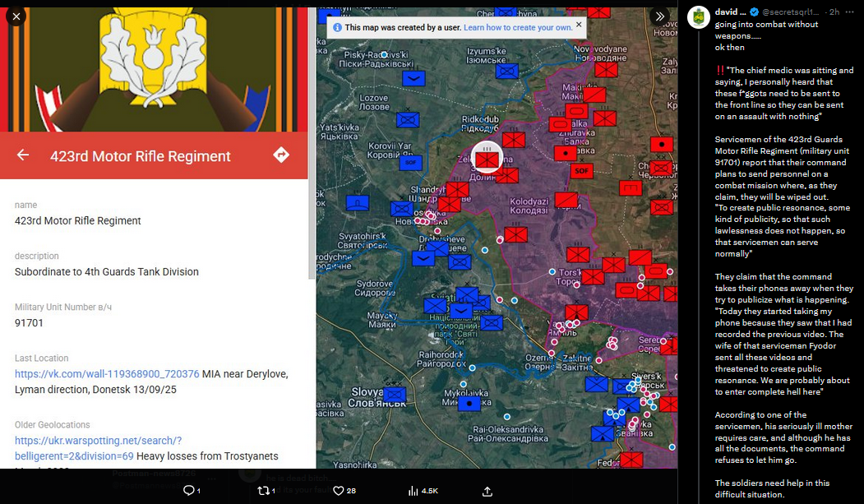Screen dimensions: 864x504
Task: Dismiss the 'map was created by a user' banner
Action: pyautogui.click(x=579, y=24)
